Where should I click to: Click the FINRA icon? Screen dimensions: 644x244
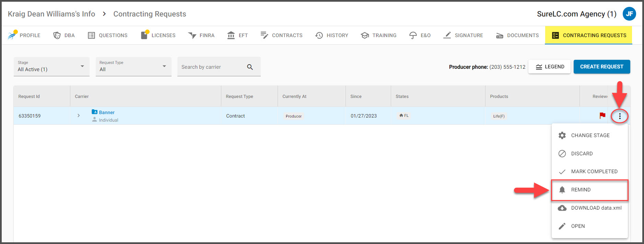coord(192,35)
